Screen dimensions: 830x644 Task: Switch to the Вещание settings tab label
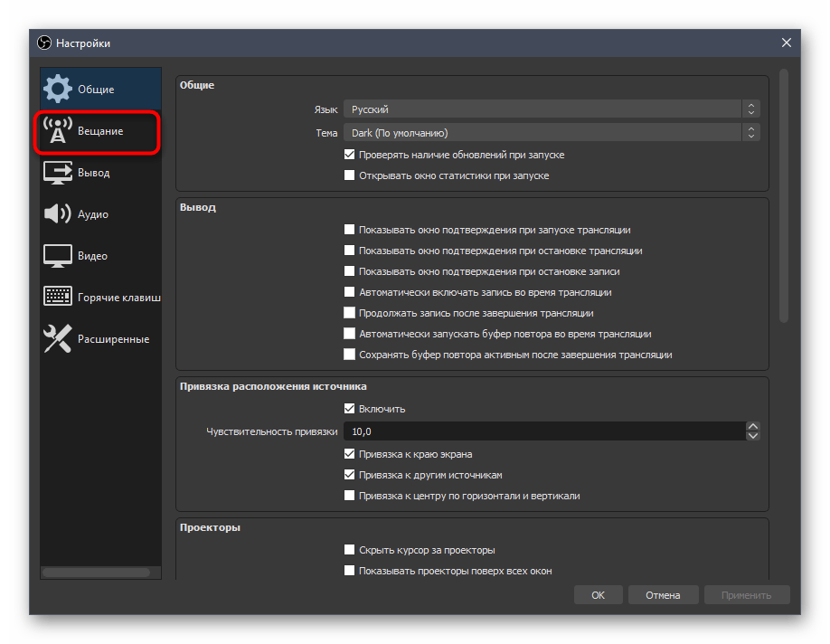coord(100,131)
